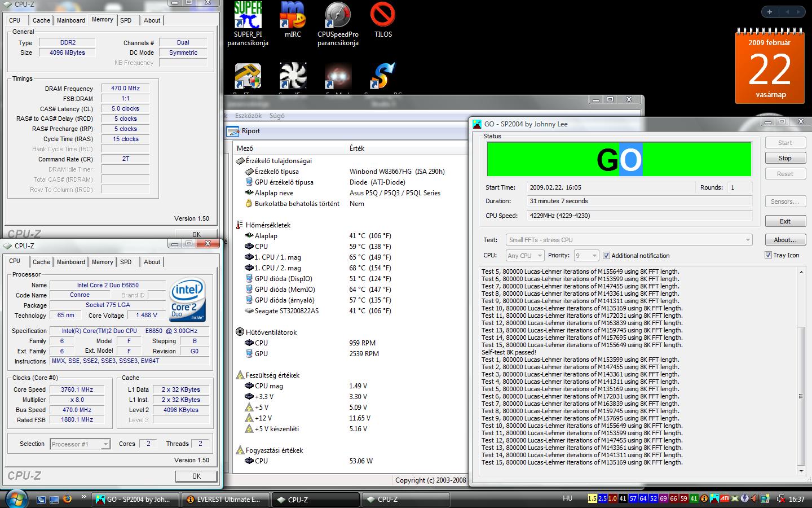Open the CPU selection dropdown in SP2004

524,256
